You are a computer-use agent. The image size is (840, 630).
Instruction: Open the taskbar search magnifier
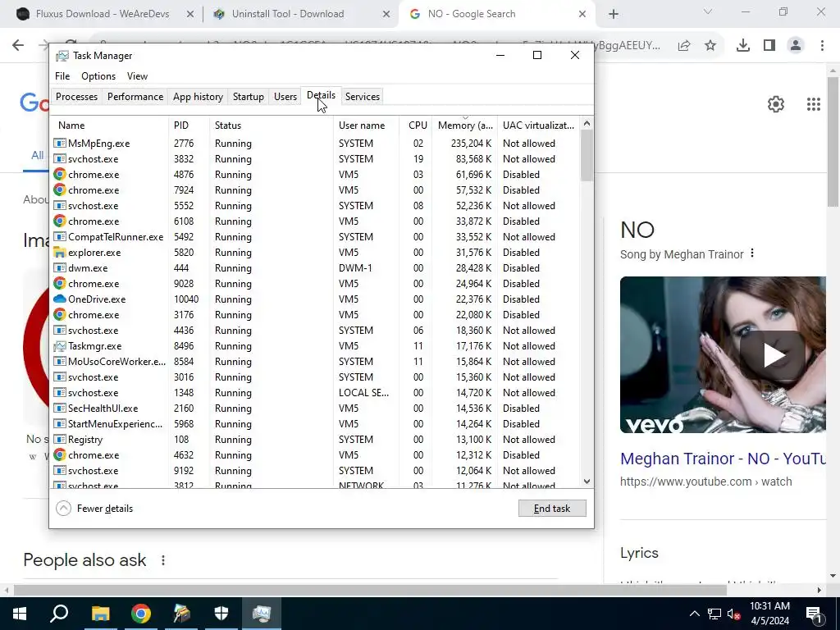click(x=59, y=614)
